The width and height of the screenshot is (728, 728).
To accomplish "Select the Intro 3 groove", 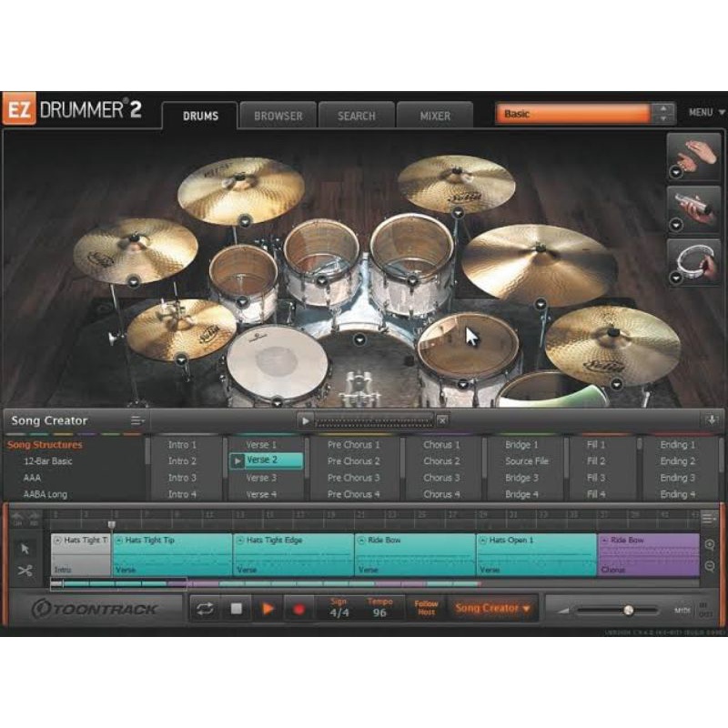I will 182,477.
